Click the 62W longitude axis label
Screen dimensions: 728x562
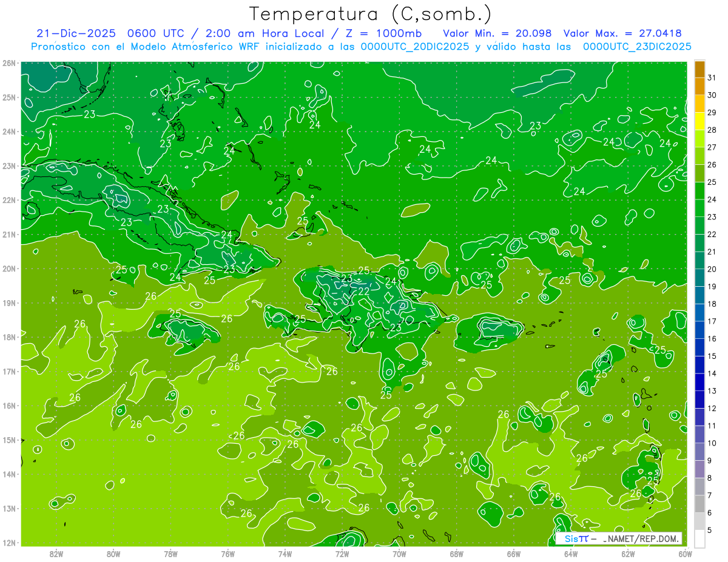coord(628,554)
